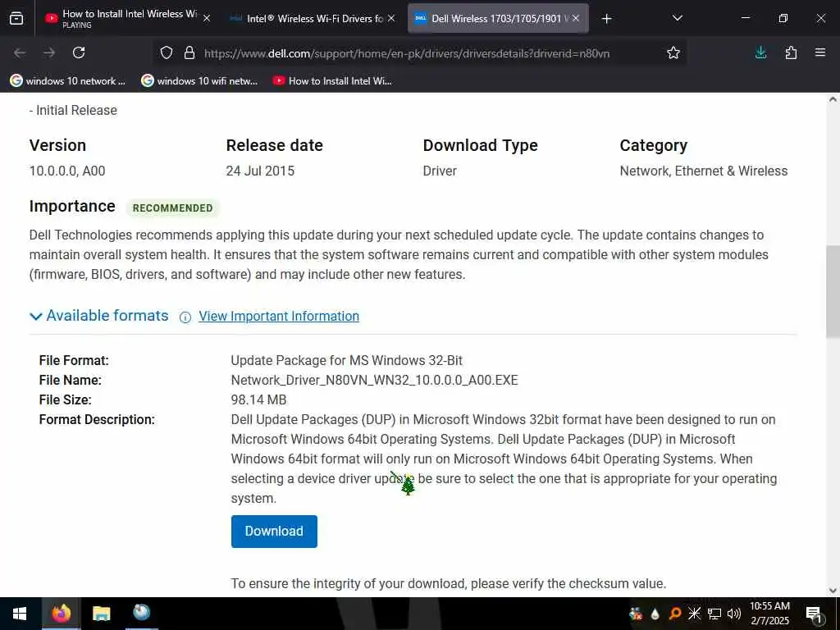Click the release date 24 Jul 2015
The width and height of the screenshot is (840, 630).
260,171
